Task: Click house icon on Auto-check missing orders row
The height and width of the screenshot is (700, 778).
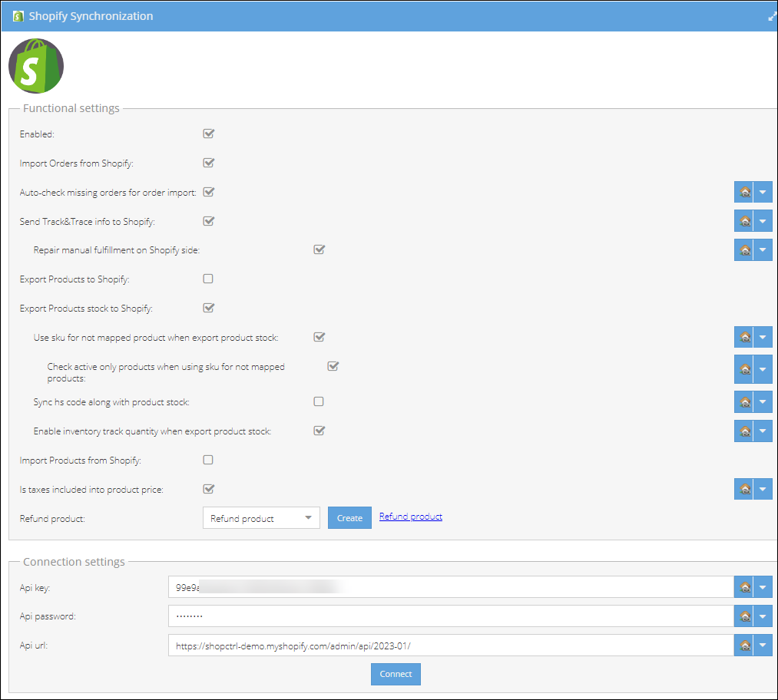Action: [743, 192]
